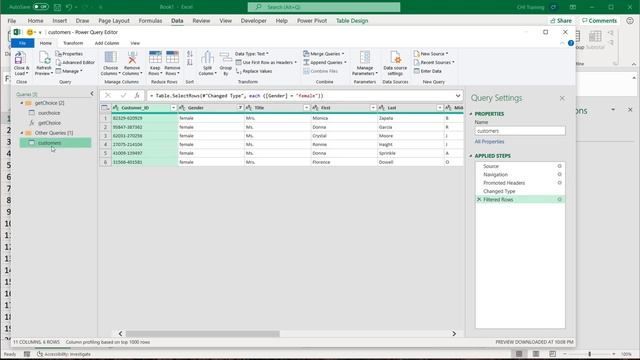Collapse the Other Queries group
This screenshot has height=360, width=640.
click(22, 133)
